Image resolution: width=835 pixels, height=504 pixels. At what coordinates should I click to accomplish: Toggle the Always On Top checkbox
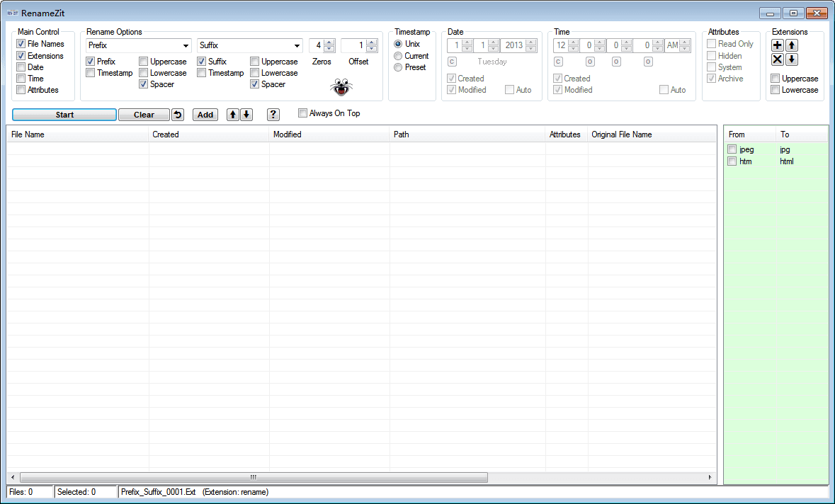coord(303,113)
